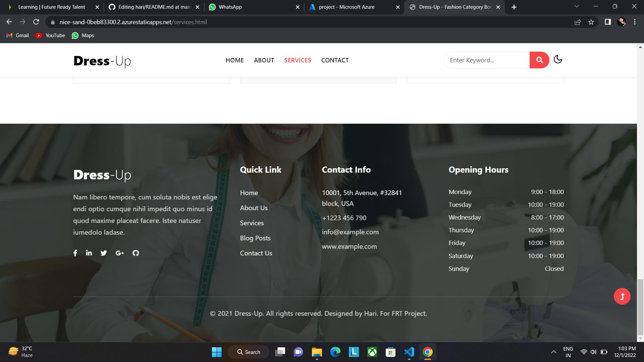This screenshot has height=362, width=644.
Task: Open the Chrome three-dot menu
Action: [x=635, y=22]
